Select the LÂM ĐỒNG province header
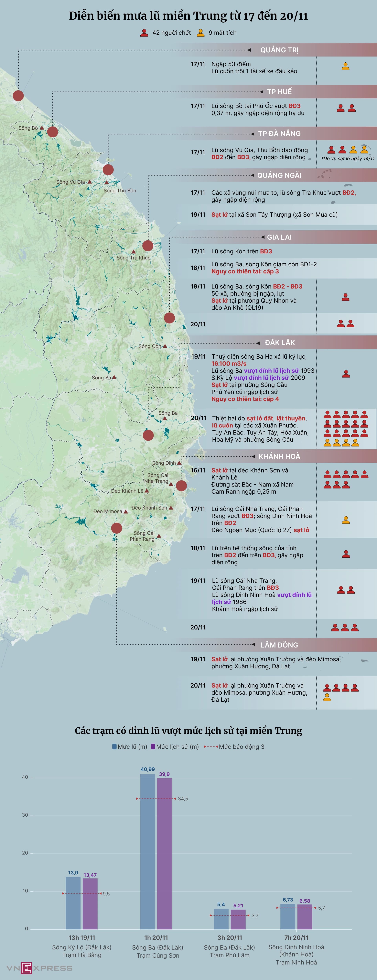This screenshot has width=377, height=980. (279, 645)
